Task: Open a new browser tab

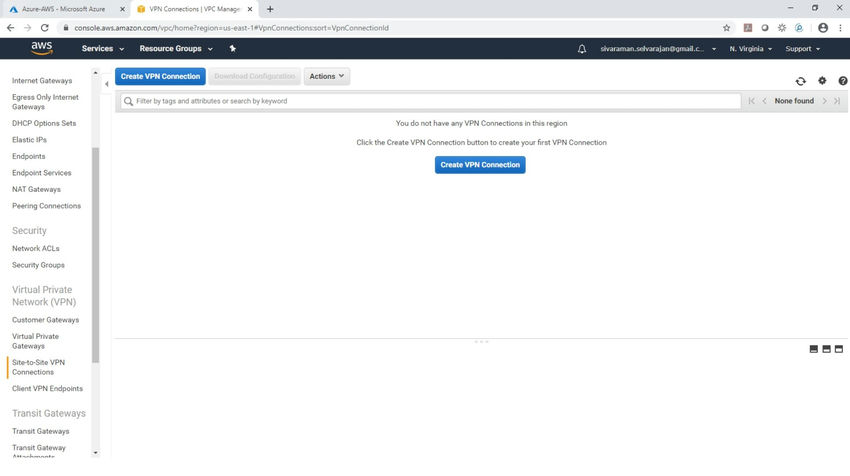Action: [x=270, y=9]
